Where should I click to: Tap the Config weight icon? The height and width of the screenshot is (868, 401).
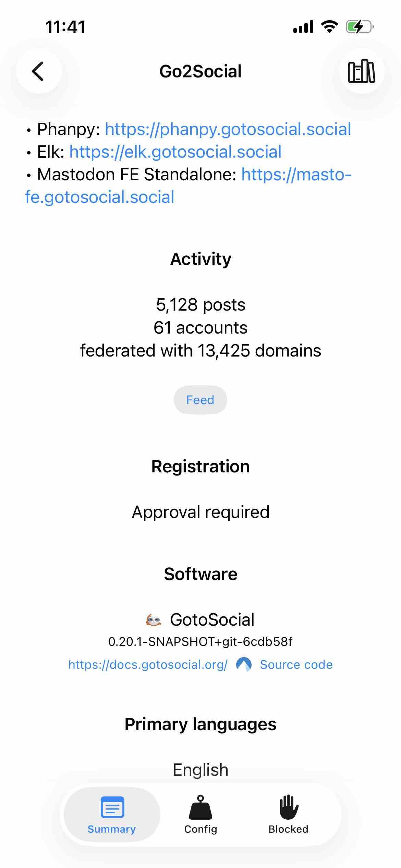(200, 807)
